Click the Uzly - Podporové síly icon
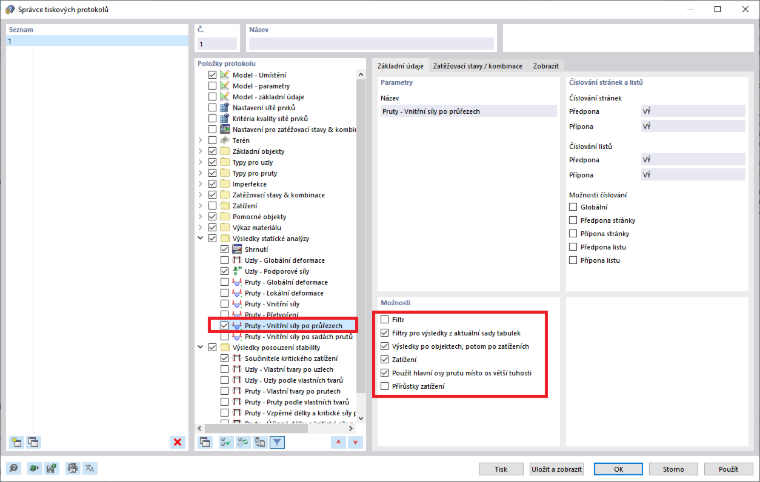 tap(237, 271)
